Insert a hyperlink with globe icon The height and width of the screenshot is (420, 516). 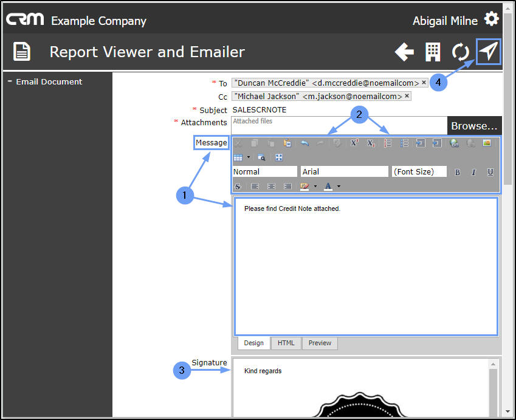tap(455, 143)
